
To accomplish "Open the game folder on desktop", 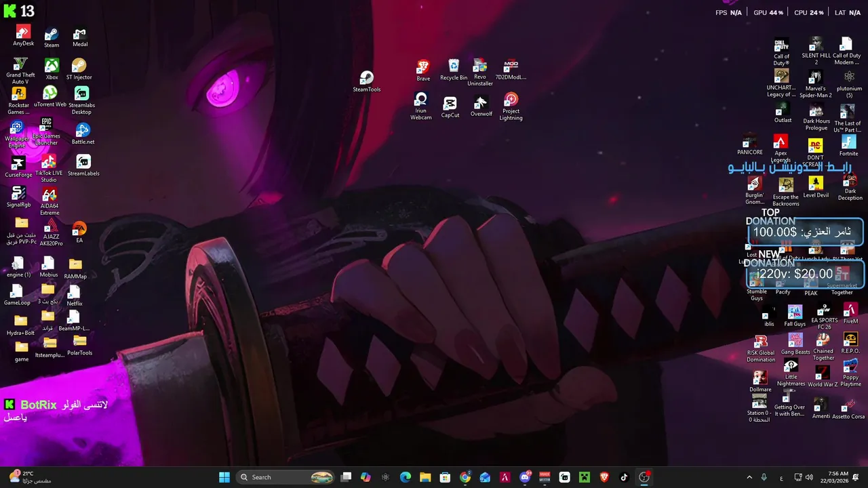I will [22, 352].
